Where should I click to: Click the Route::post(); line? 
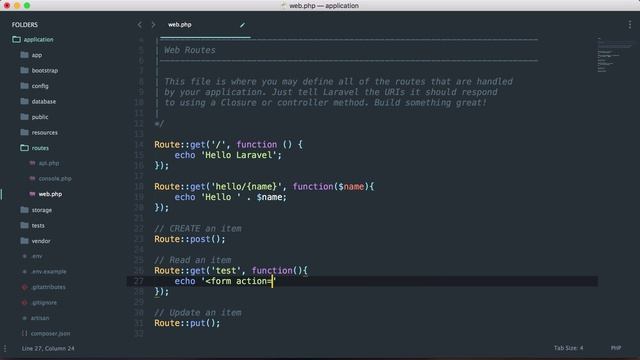189,239
